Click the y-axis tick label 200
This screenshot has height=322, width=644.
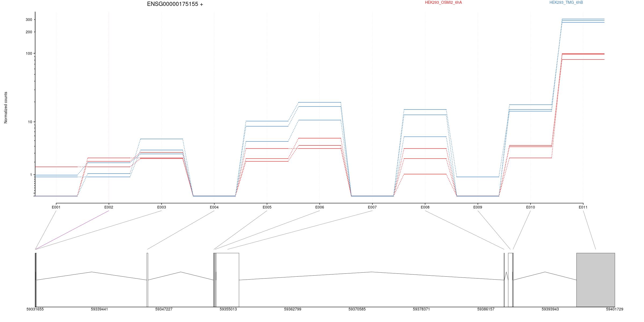tap(29, 32)
